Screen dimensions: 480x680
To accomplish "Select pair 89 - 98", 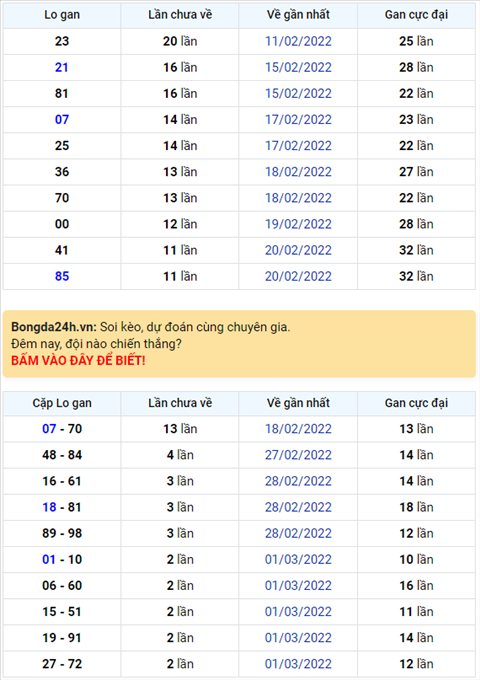I will pos(62,533).
